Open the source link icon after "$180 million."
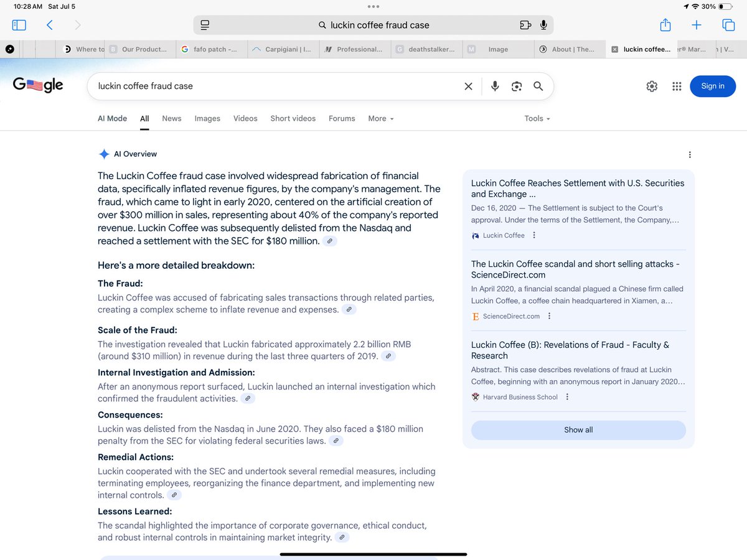Image resolution: width=747 pixels, height=560 pixels. pyautogui.click(x=330, y=241)
